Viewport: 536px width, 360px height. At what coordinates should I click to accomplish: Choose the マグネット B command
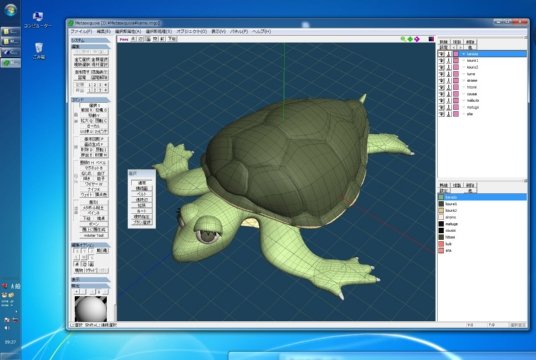click(x=94, y=168)
